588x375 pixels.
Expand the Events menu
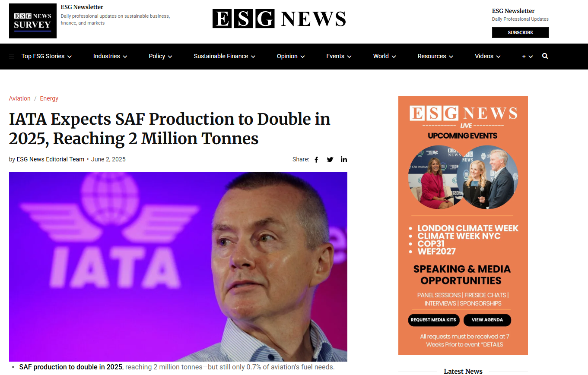coord(339,56)
